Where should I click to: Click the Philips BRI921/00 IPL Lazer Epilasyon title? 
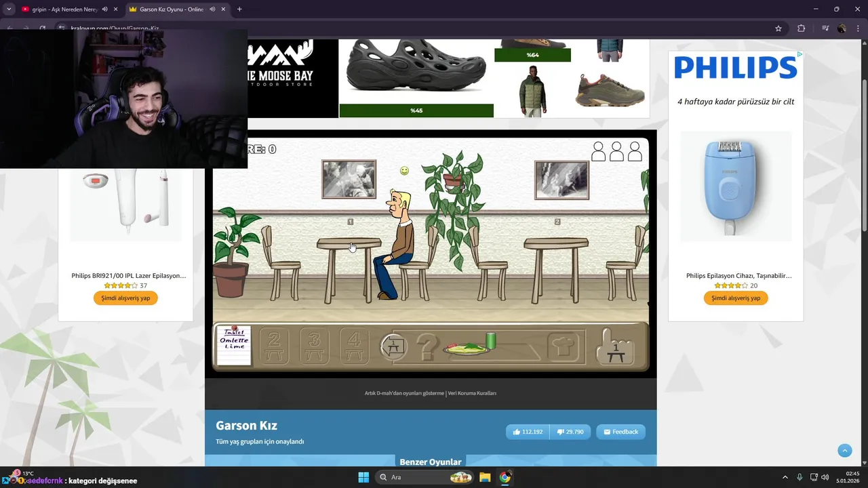pyautogui.click(x=129, y=276)
